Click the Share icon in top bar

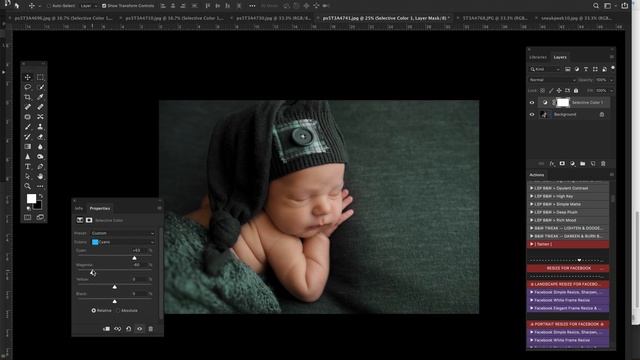coord(624,6)
